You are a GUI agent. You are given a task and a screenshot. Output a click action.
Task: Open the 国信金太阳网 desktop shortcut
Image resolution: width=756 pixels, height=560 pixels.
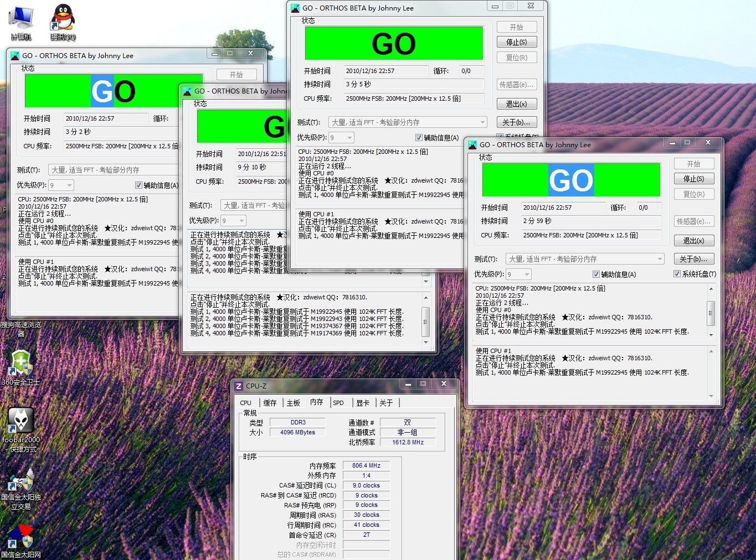21,537
